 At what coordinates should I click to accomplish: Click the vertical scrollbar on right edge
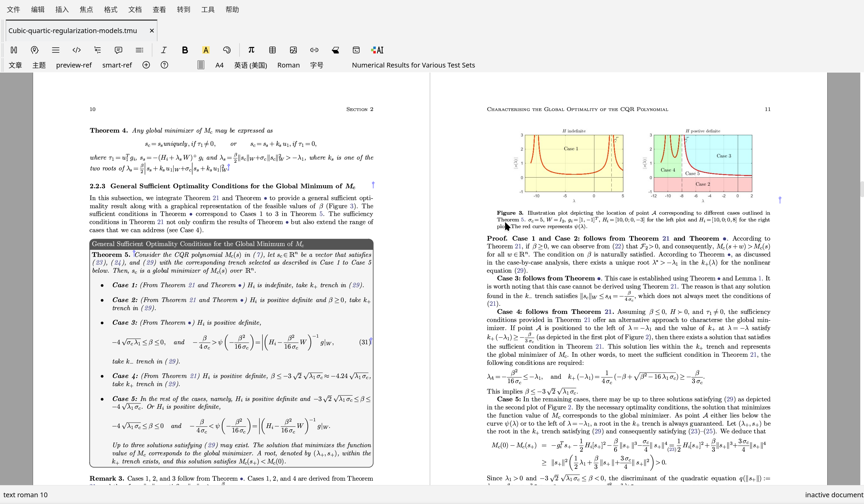[862, 189]
